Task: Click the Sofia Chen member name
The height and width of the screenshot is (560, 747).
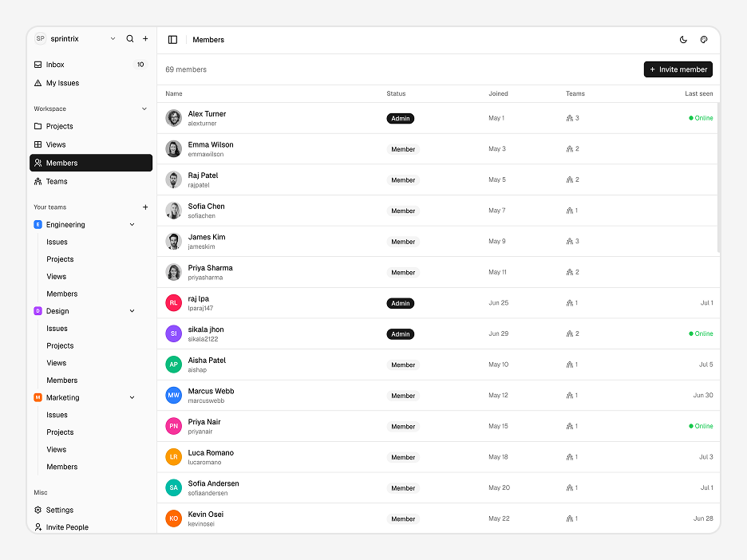Action: [206, 206]
